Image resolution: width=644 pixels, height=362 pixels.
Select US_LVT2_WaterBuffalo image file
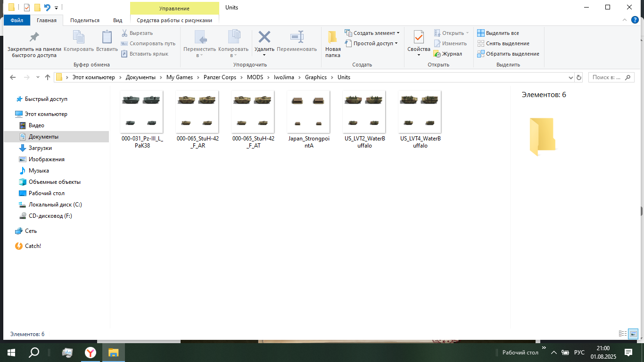364,119
